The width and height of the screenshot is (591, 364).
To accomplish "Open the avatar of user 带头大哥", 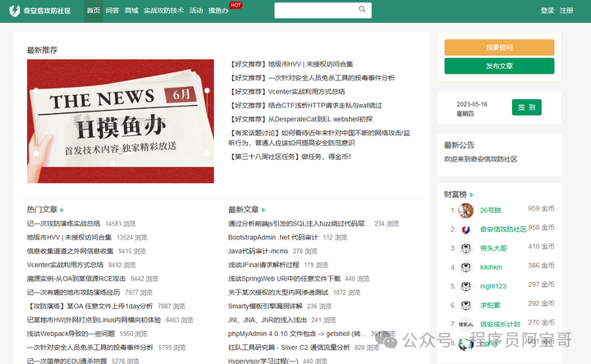I will click(466, 248).
